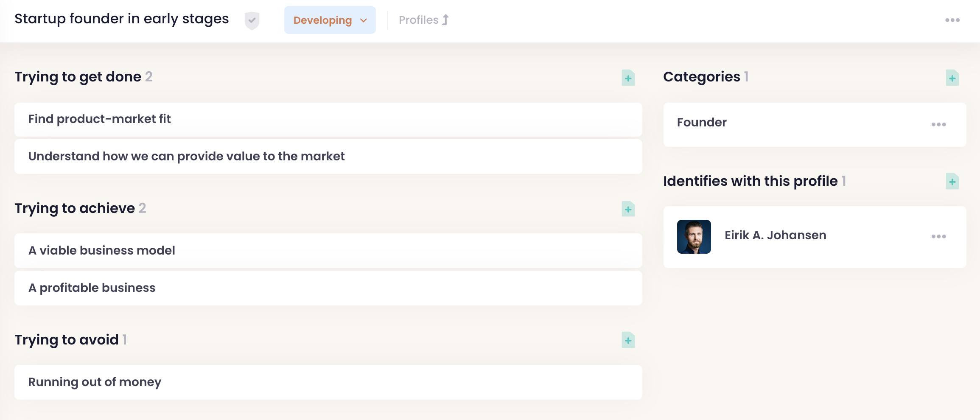980x420 pixels.
Task: Open Running out of money item
Action: click(95, 382)
